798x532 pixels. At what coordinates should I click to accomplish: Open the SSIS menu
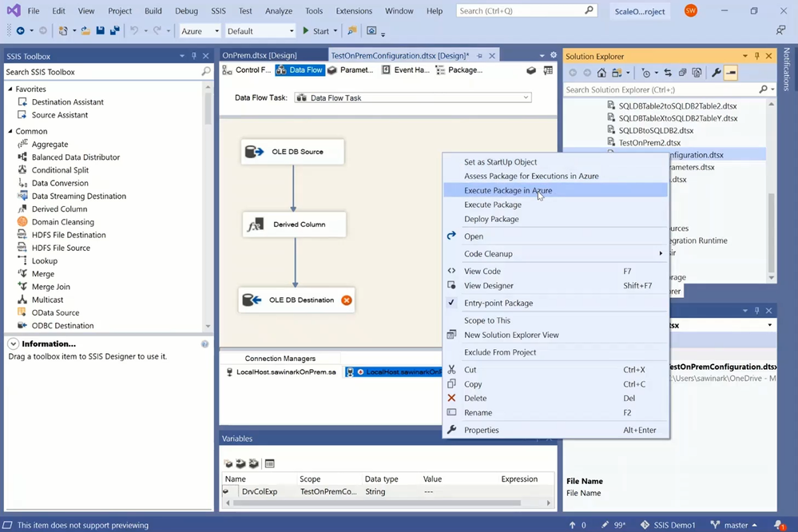point(218,10)
